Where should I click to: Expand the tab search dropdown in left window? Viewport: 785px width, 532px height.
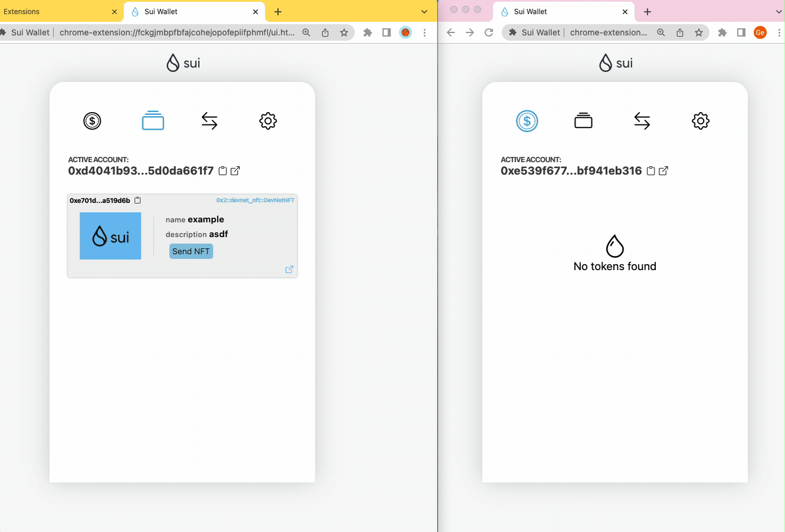click(x=424, y=12)
